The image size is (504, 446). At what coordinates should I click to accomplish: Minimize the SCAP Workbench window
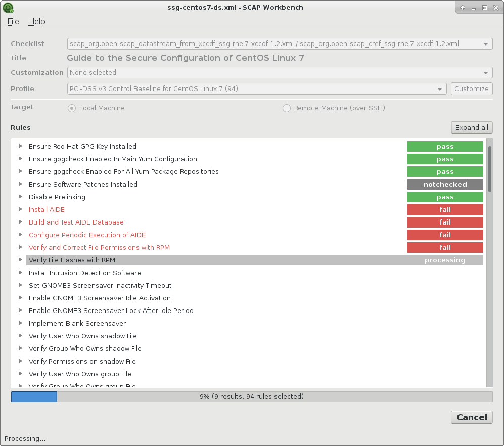coord(474,8)
